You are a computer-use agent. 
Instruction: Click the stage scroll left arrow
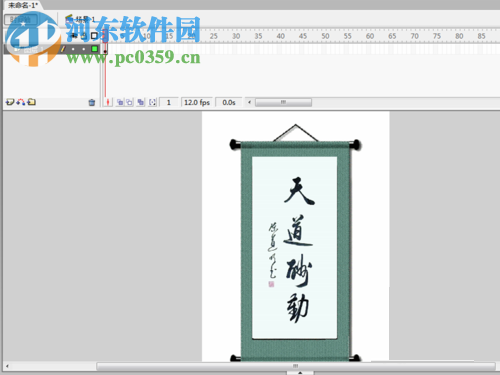7,366
